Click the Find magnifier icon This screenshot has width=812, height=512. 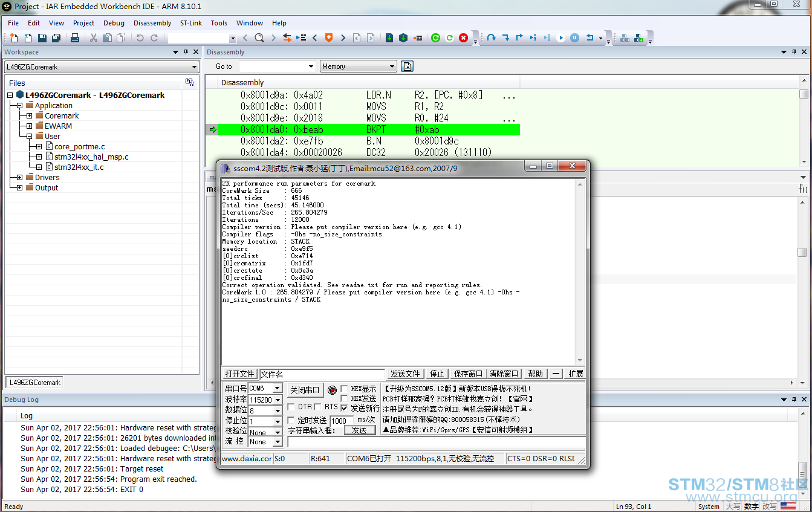259,38
